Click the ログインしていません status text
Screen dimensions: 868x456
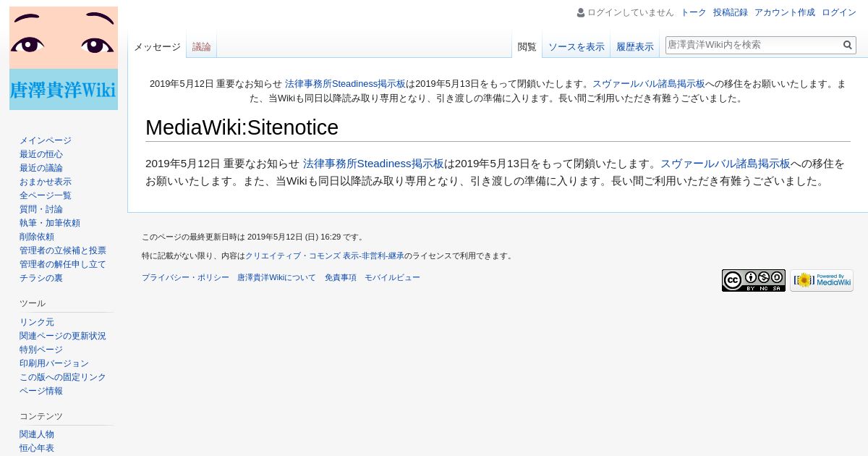tap(631, 12)
